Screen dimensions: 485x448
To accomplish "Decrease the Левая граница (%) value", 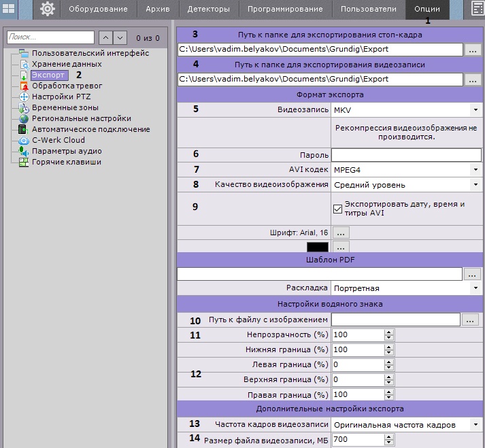I will pos(389,368).
